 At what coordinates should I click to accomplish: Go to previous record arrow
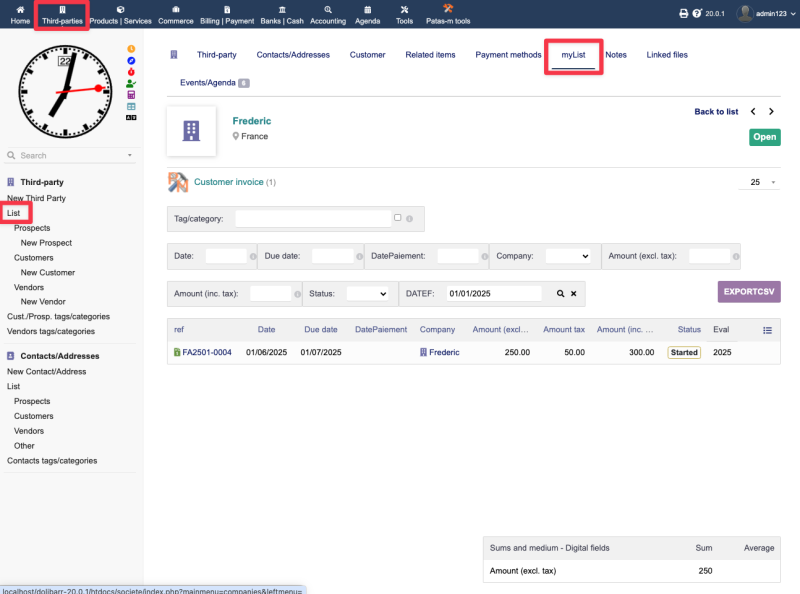753,112
